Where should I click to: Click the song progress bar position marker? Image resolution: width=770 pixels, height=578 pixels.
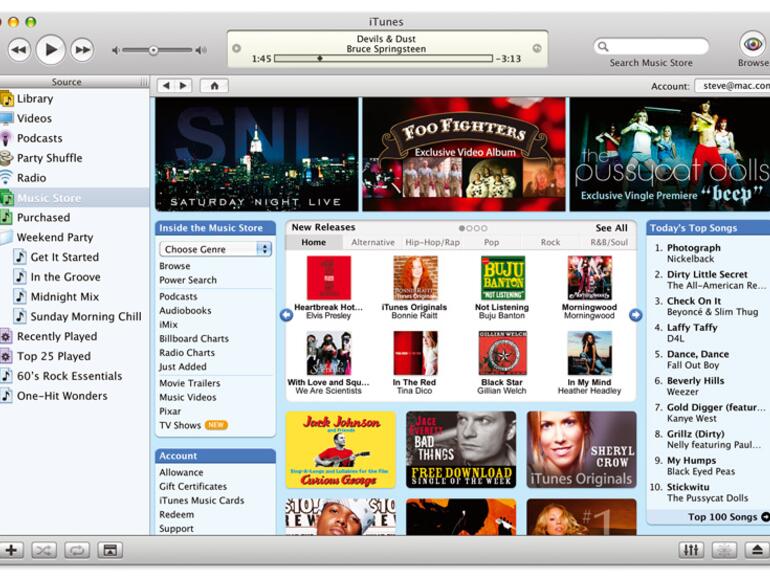click(x=320, y=58)
